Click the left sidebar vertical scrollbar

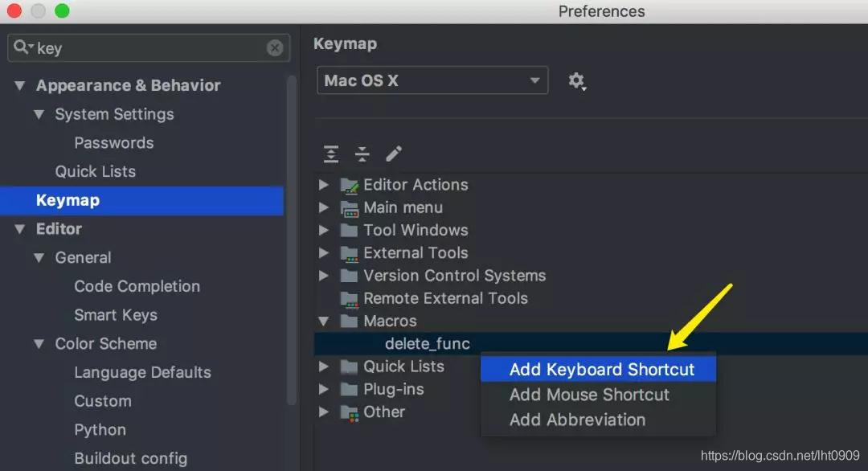click(292, 241)
